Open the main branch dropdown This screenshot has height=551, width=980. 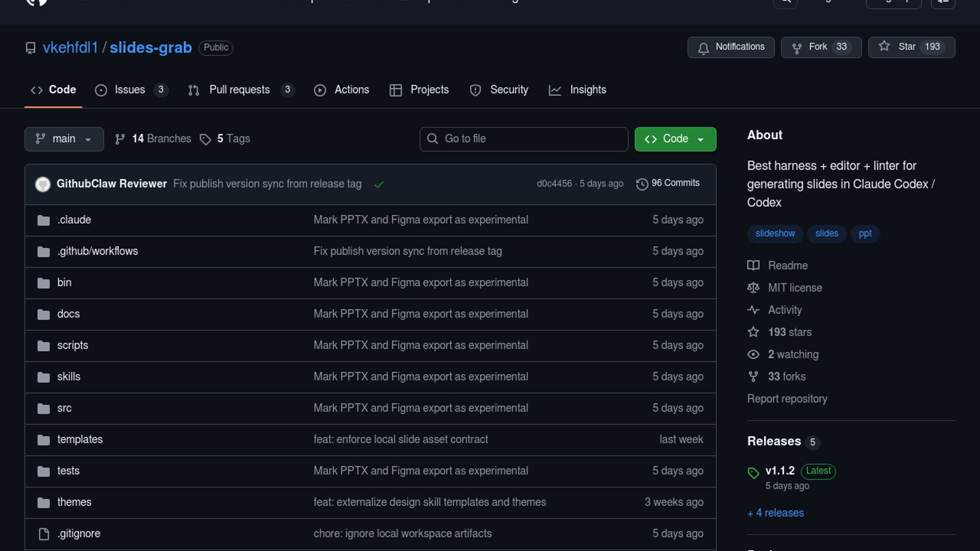coord(64,139)
